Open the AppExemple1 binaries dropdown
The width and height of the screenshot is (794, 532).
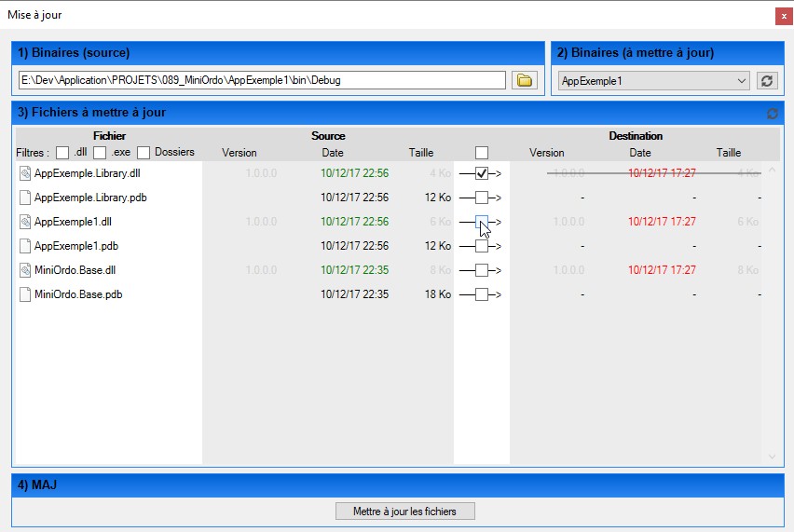(653, 81)
